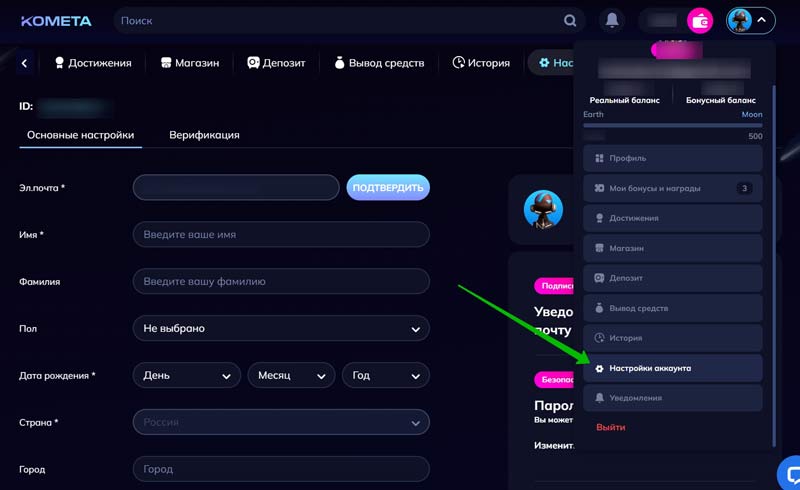Open Вывод средств in the top navigation
Viewport: 800px width, 490px height.
(x=378, y=63)
